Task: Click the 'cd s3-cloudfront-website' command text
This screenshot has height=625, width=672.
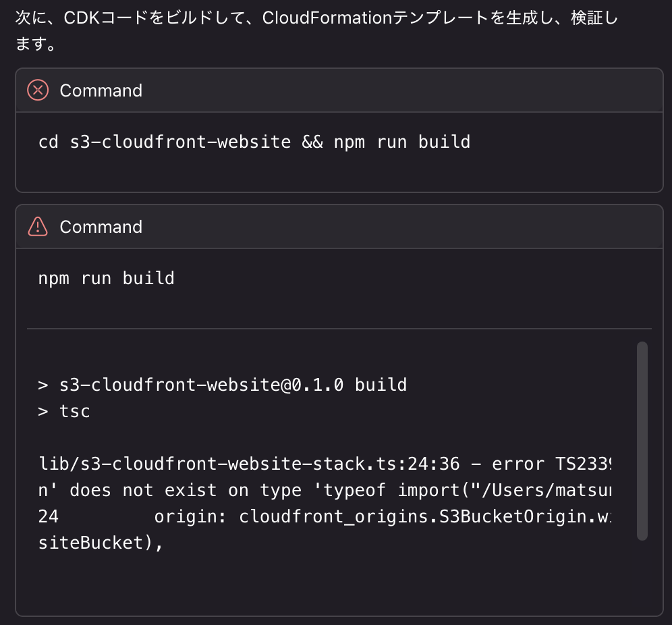Action: 165,142
